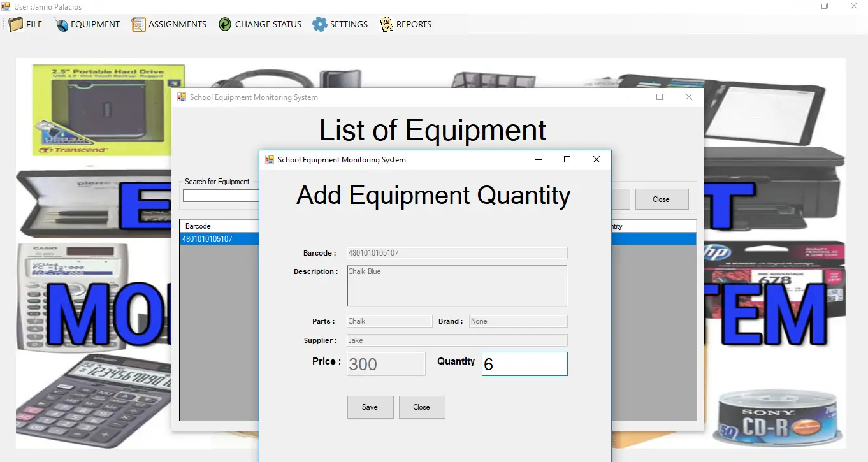Click the Add Equipment Quantity dialog's title icon

(x=270, y=160)
